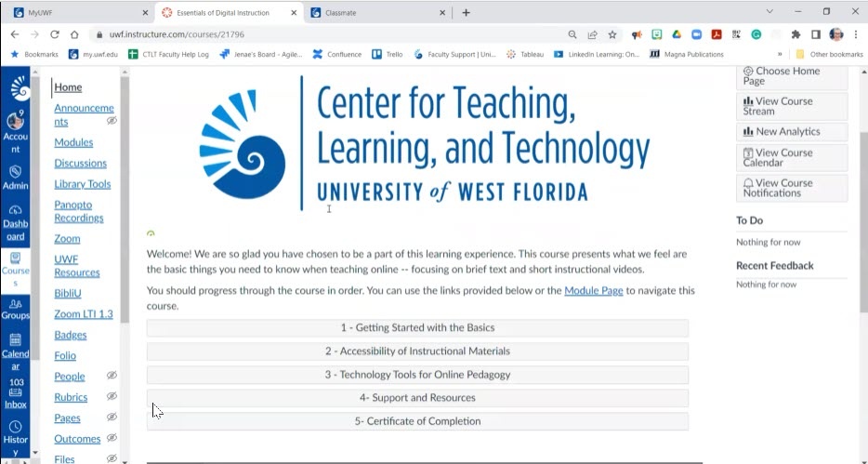Screen dimensions: 868x464
Task: Click the zoom magnifier icon in address bar
Action: [x=572, y=34]
